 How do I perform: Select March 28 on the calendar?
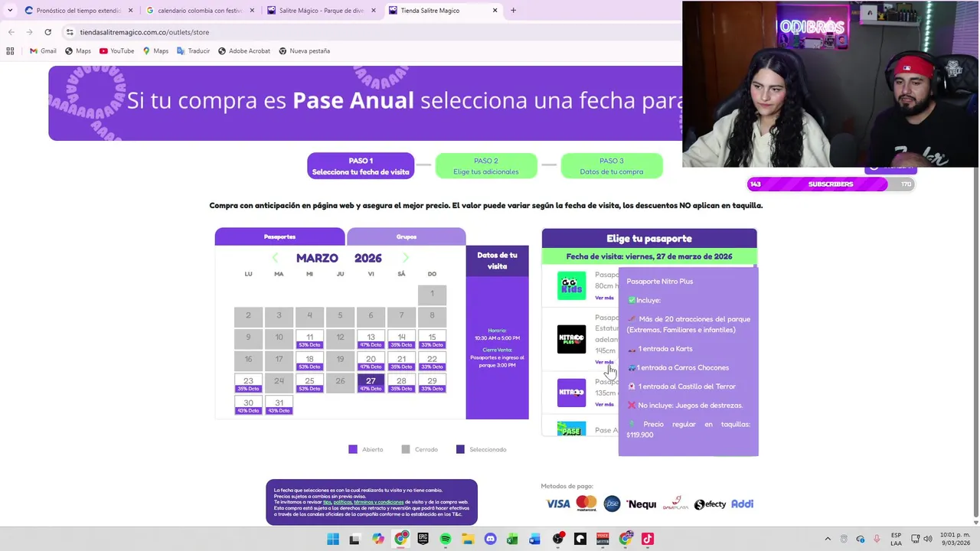tap(401, 383)
